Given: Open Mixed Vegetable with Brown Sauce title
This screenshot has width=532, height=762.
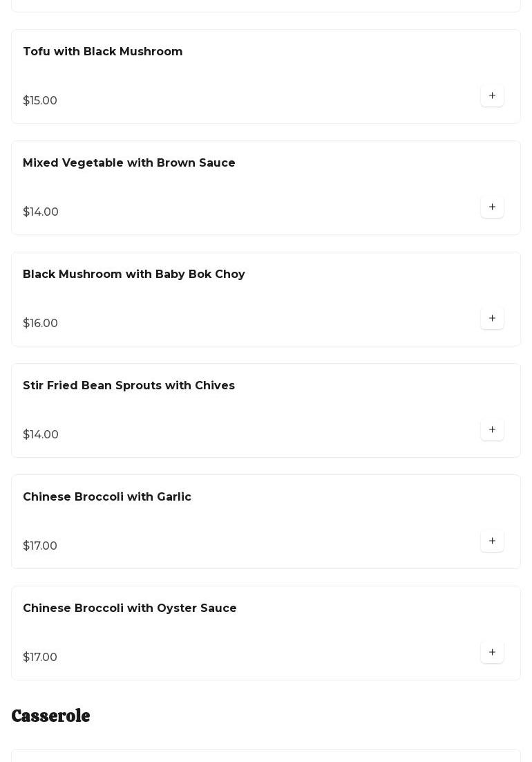Looking at the screenshot, I should coord(129,163).
